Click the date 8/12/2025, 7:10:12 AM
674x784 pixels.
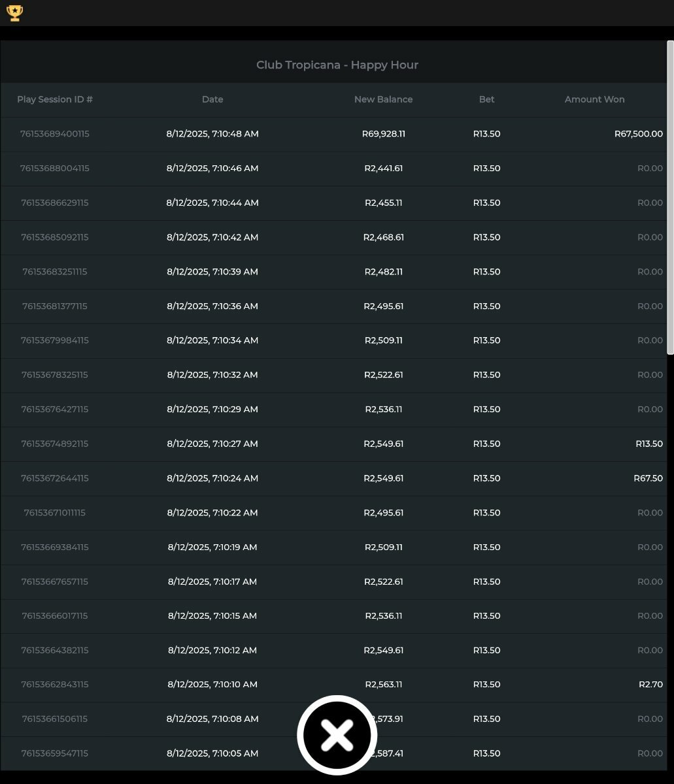(x=212, y=651)
